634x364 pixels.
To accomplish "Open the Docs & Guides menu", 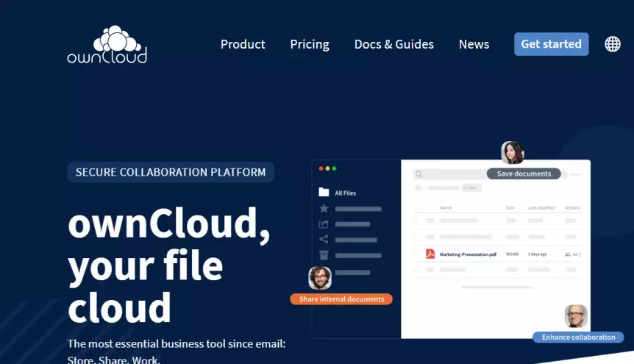I will coord(393,44).
